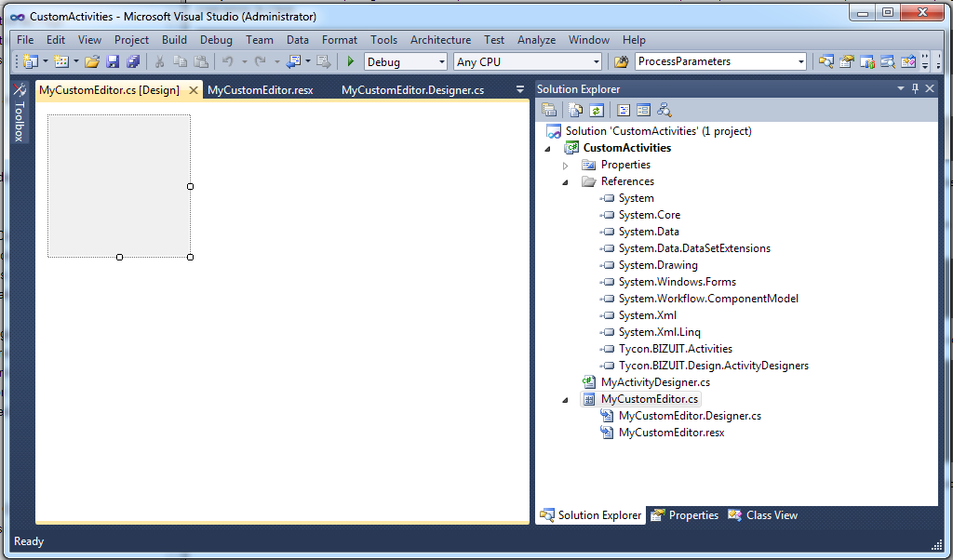Open the Navigate Backward dropdown arrow
Viewport: 953px width, 560px height.
pos(308,61)
